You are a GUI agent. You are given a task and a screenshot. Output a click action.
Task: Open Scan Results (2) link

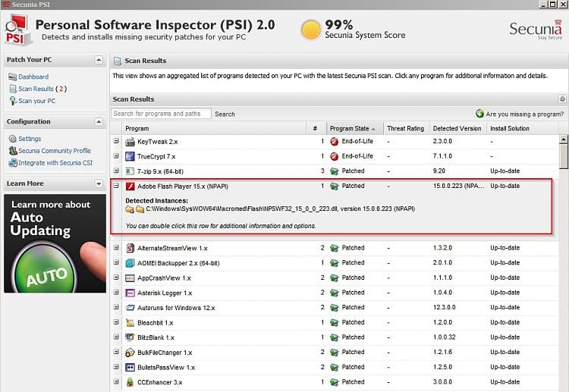tap(42, 89)
